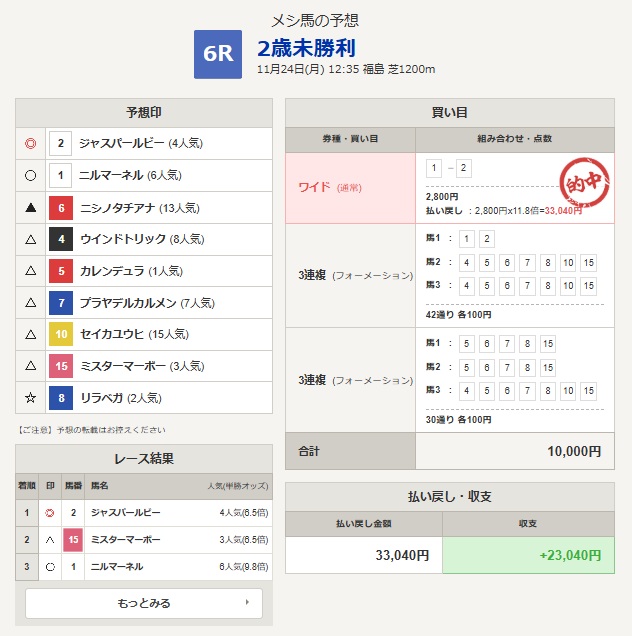This screenshot has width=632, height=636.
Task: Click the black number 4 badge for ウインドトリック
Action: tap(61, 239)
